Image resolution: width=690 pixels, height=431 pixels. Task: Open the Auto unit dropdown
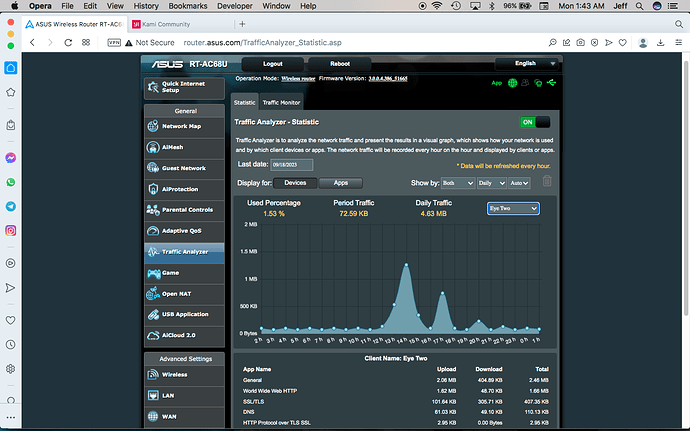[519, 183]
